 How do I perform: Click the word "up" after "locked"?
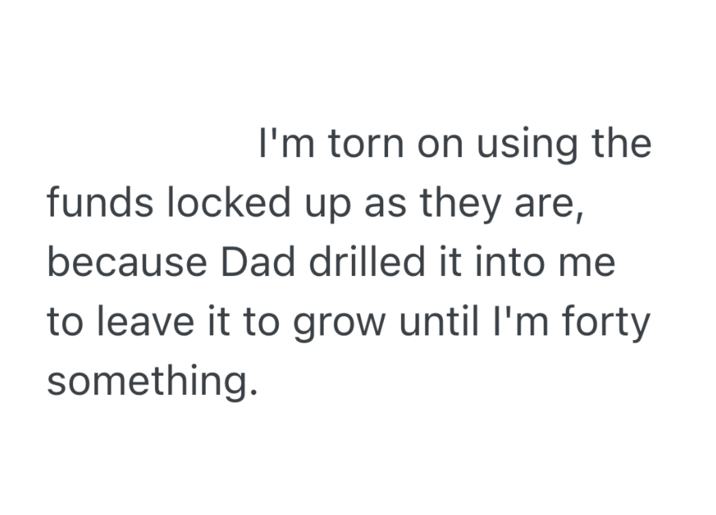pyautogui.click(x=322, y=205)
